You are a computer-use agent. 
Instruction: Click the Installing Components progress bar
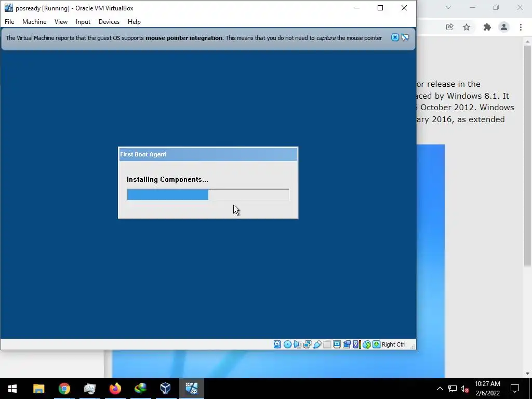pos(208,195)
